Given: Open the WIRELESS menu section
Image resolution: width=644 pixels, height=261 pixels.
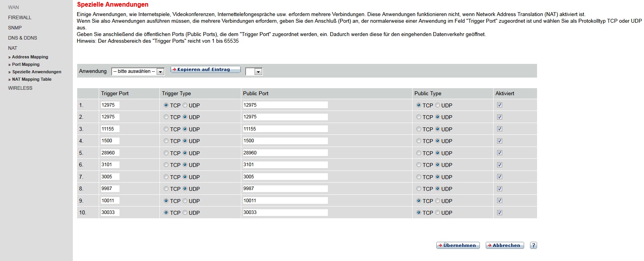Looking at the screenshot, I should click(20, 88).
